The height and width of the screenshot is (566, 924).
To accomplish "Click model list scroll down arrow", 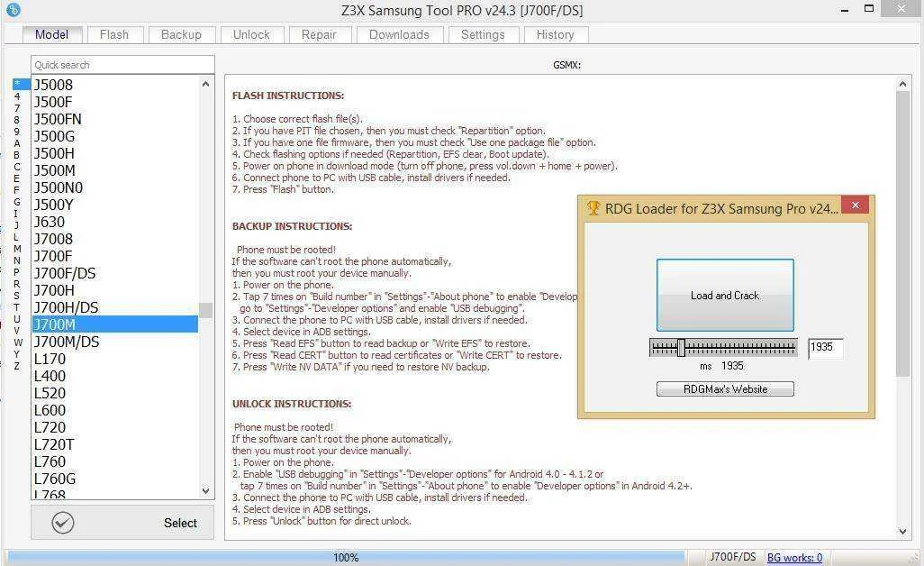I will [x=205, y=490].
